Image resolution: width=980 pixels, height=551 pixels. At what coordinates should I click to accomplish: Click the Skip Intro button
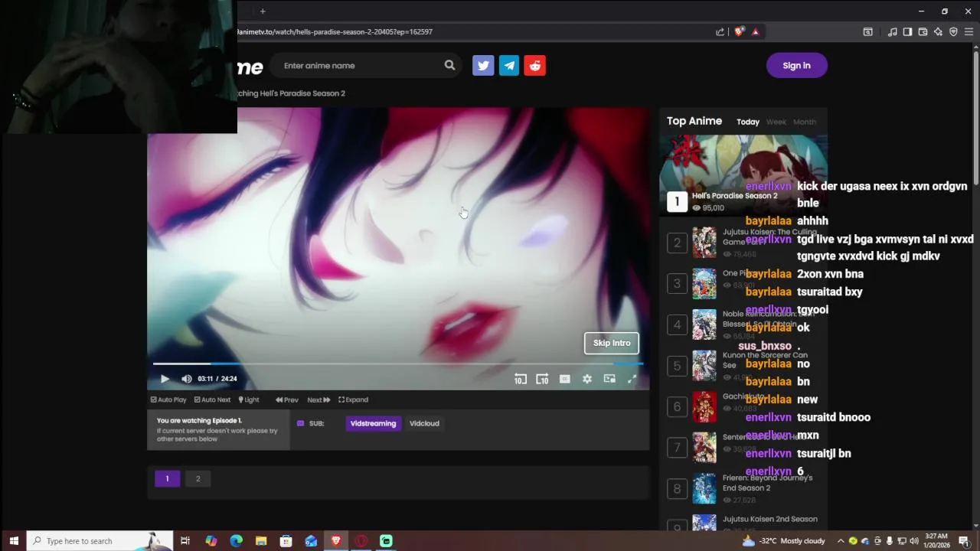pyautogui.click(x=612, y=343)
